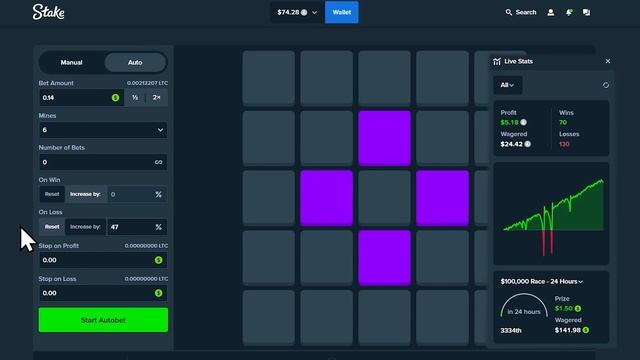Click the Stop on Loss input field

pos(103,293)
